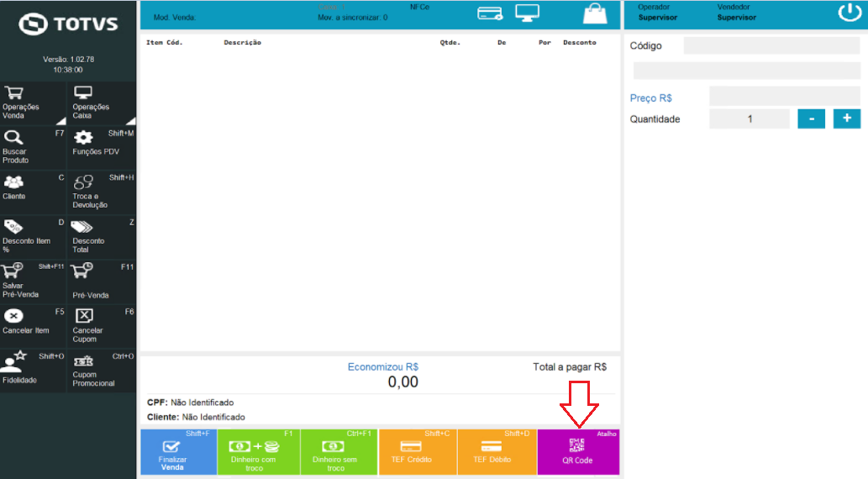Image resolution: width=868 pixels, height=479 pixels.
Task: Click the description field below Código
Action: [x=747, y=71]
